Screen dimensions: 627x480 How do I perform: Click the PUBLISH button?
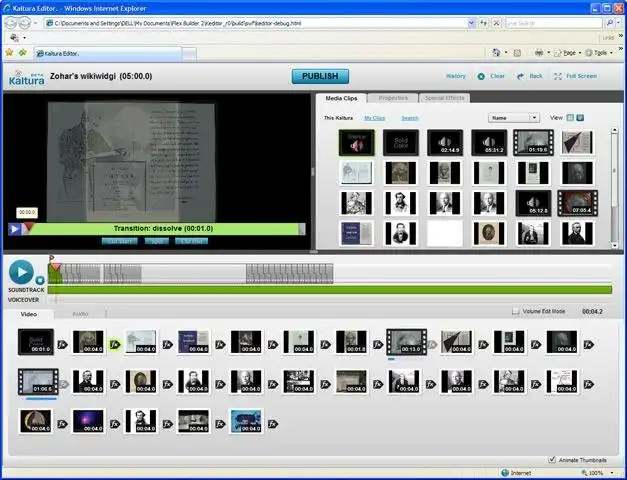coord(320,76)
